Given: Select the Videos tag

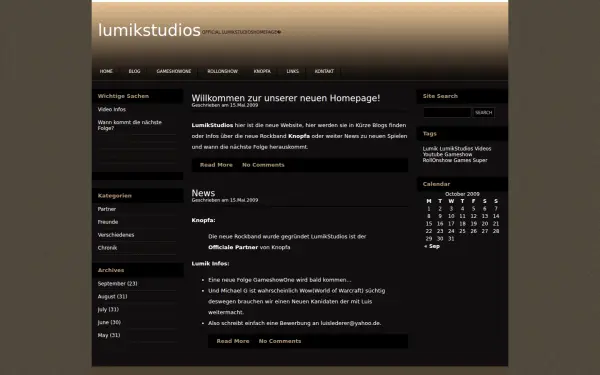Looking at the screenshot, I should tap(483, 149).
